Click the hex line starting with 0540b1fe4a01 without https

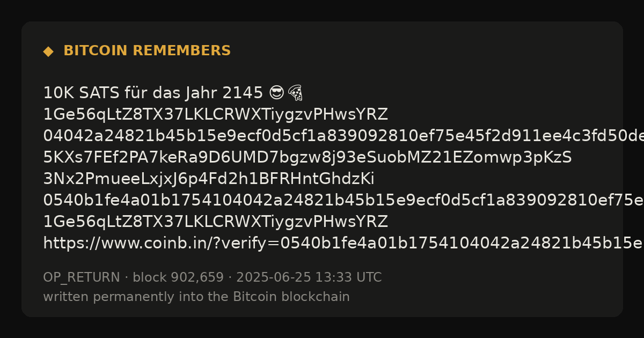tap(343, 200)
